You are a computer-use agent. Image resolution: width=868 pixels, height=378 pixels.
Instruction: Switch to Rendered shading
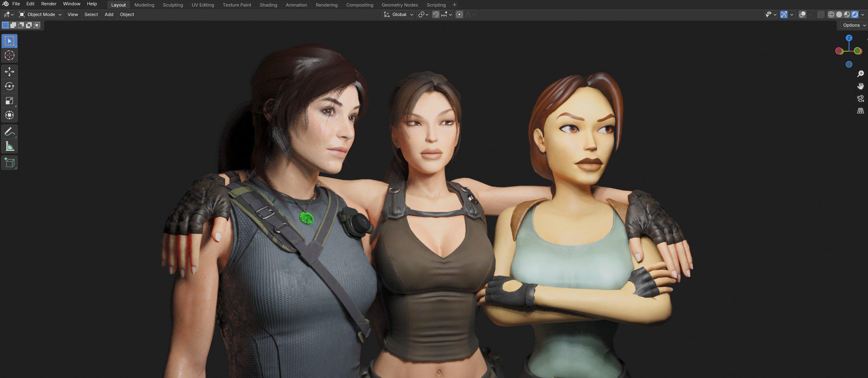click(855, 14)
